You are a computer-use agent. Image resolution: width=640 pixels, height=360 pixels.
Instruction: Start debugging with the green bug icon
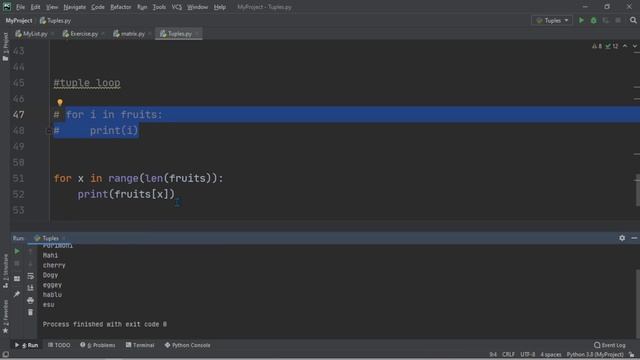[x=593, y=20]
